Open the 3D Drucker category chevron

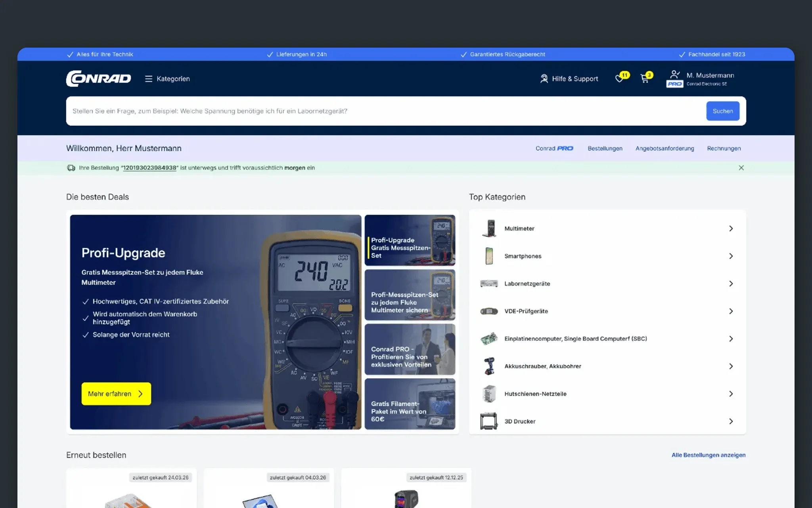tap(731, 421)
